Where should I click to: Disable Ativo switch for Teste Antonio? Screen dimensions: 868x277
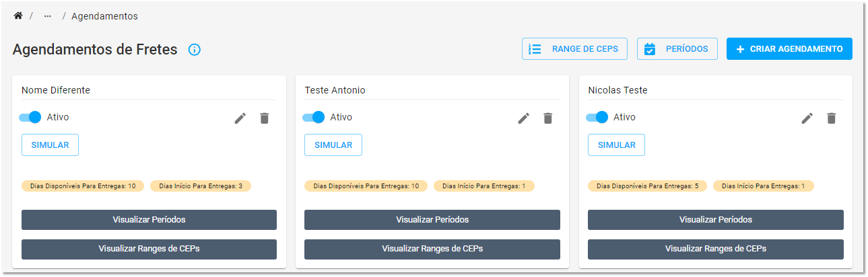(x=314, y=117)
